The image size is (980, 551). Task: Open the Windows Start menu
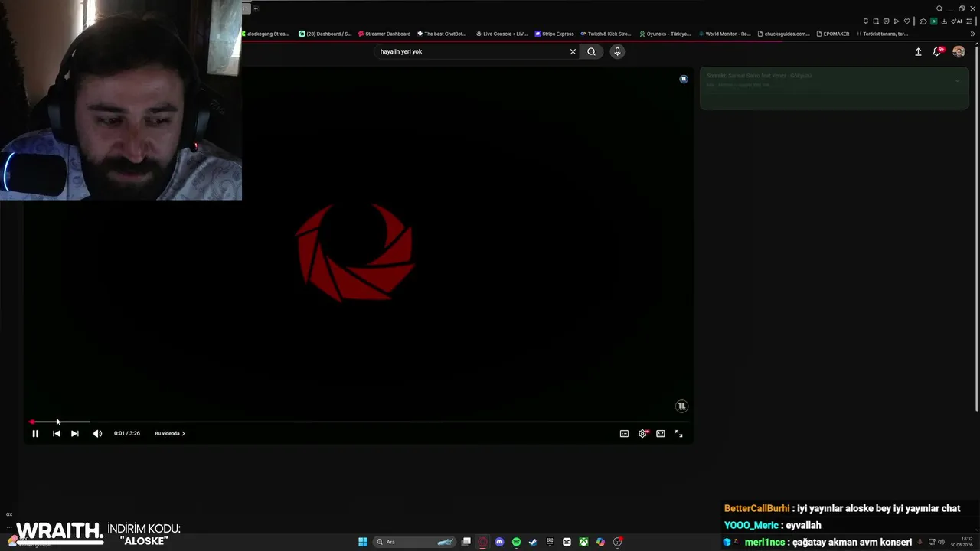pos(363,542)
